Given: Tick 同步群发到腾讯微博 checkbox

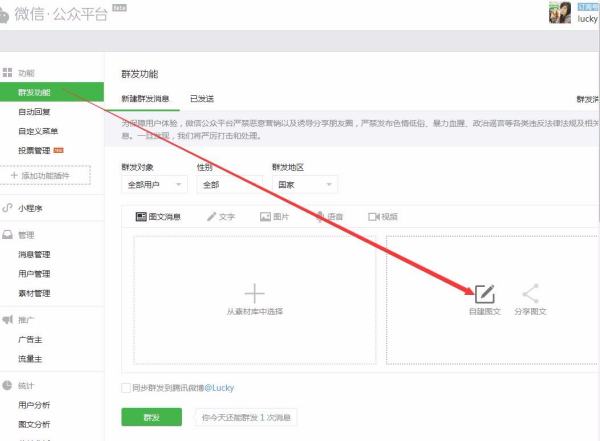Looking at the screenshot, I should point(126,388).
